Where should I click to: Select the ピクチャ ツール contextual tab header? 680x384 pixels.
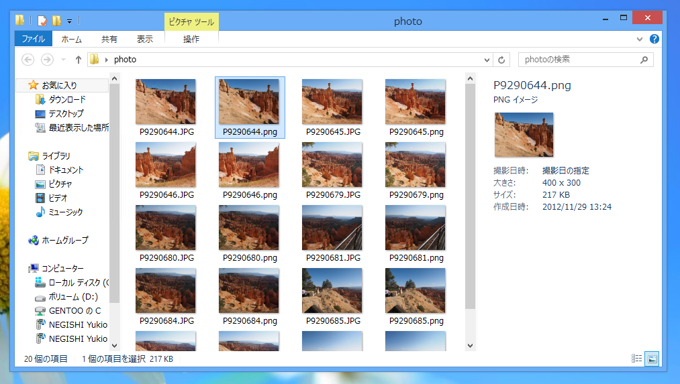coord(191,22)
